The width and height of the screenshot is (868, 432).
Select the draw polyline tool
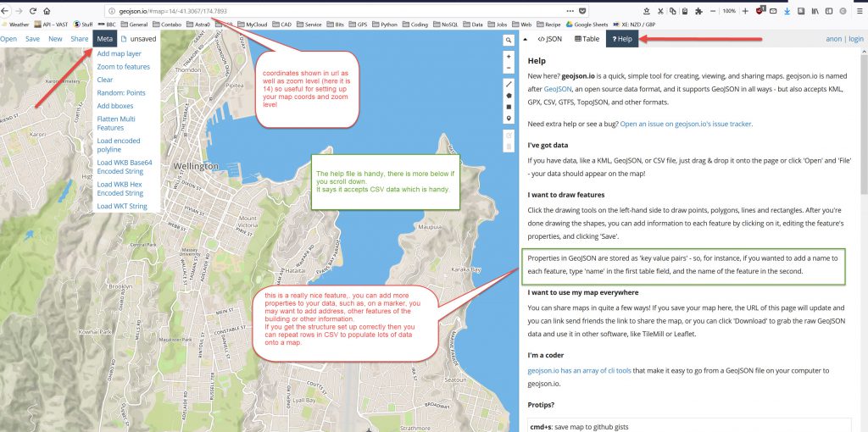pos(509,85)
